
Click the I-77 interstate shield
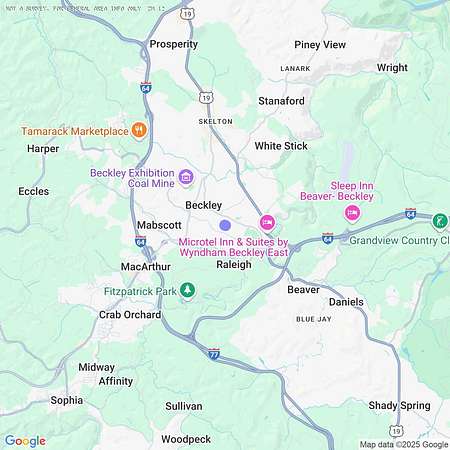(214, 354)
